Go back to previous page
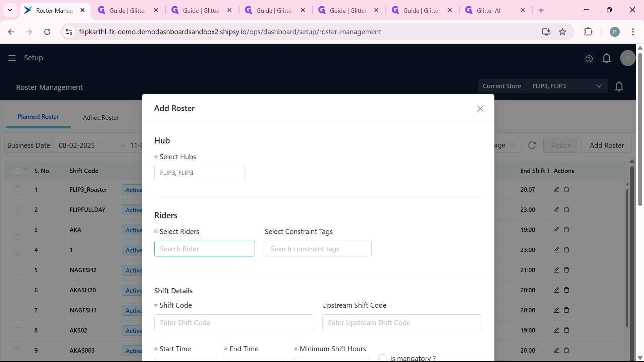The image size is (644, 362). (11, 32)
